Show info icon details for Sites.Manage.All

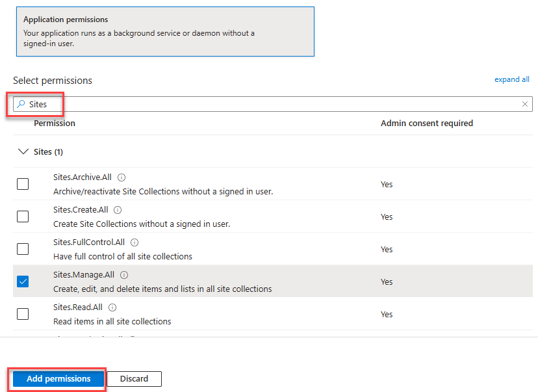point(124,275)
